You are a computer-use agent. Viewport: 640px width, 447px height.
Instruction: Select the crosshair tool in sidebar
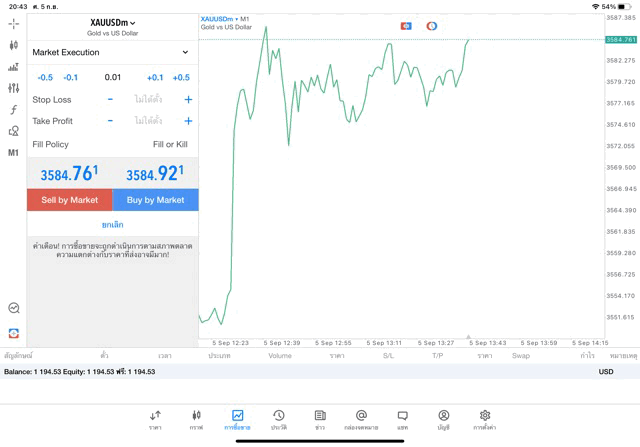[14, 23]
